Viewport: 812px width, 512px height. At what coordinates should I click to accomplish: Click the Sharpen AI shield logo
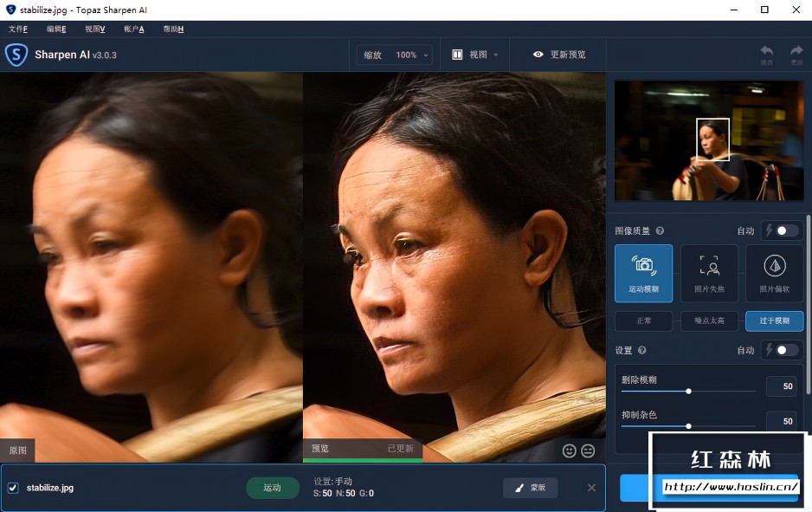tap(16, 55)
